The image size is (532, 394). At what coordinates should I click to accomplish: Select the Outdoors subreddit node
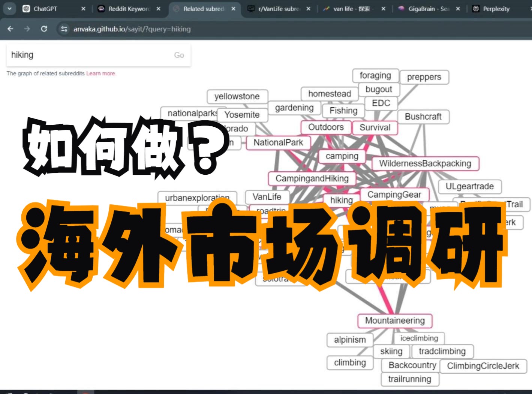326,127
